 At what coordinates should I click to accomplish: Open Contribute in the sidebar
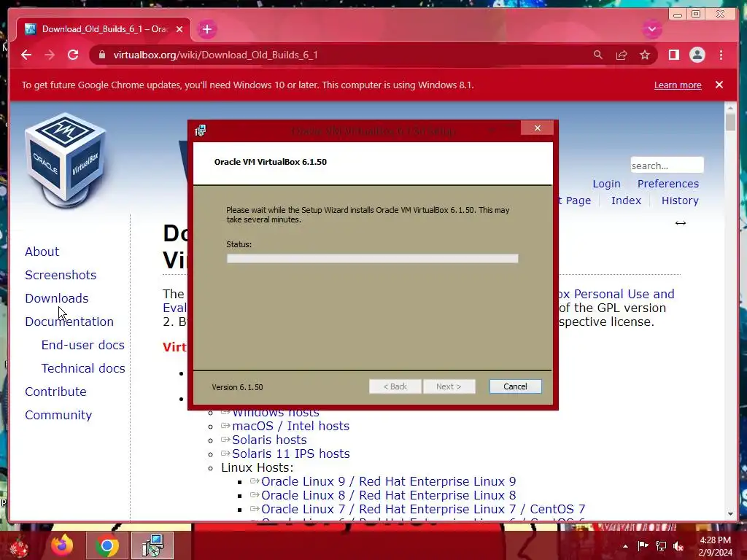(x=55, y=392)
